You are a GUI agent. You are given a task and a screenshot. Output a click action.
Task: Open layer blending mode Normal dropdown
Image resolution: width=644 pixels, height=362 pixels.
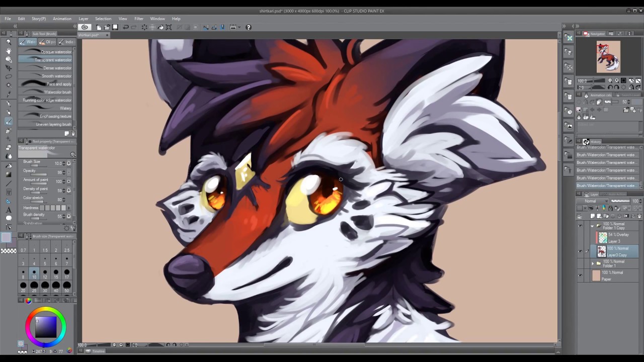pyautogui.click(x=593, y=201)
